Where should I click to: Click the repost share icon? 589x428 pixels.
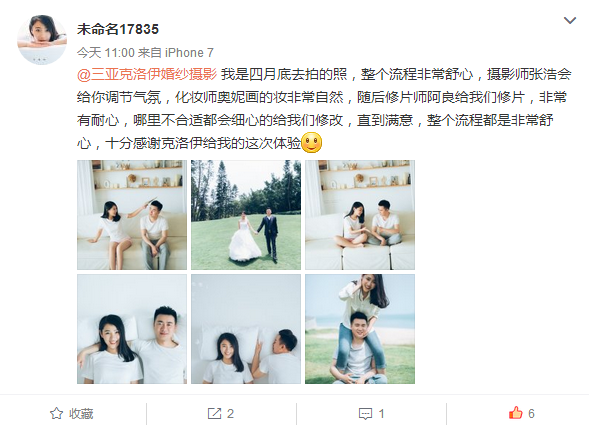pos(214,414)
